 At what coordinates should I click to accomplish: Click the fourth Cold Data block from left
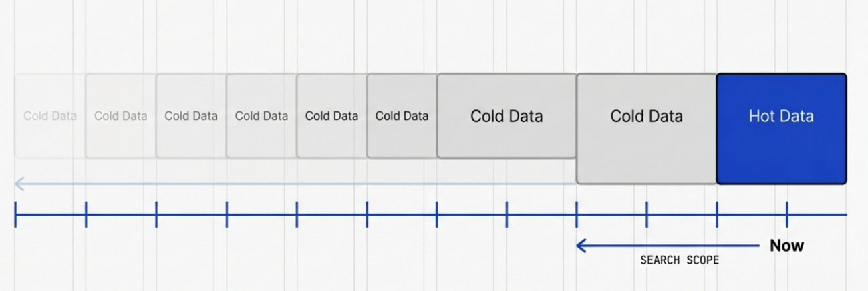coord(261,116)
